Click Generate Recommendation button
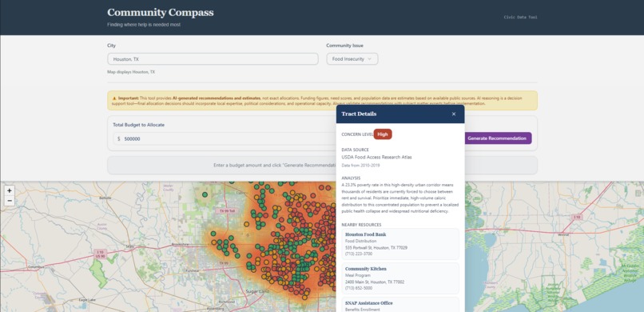 [497, 138]
